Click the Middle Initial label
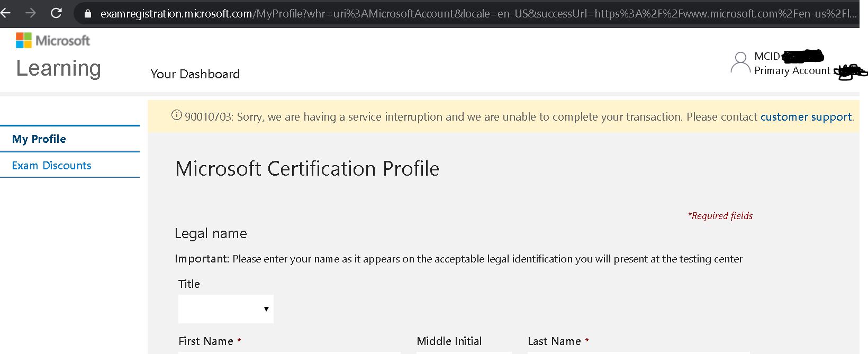Viewport: 868px width, 354px height. pyautogui.click(x=449, y=341)
